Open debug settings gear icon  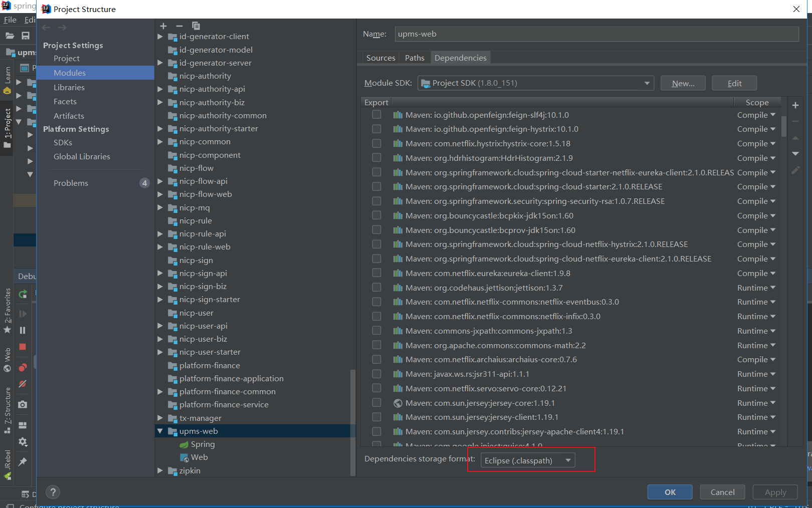(x=23, y=442)
